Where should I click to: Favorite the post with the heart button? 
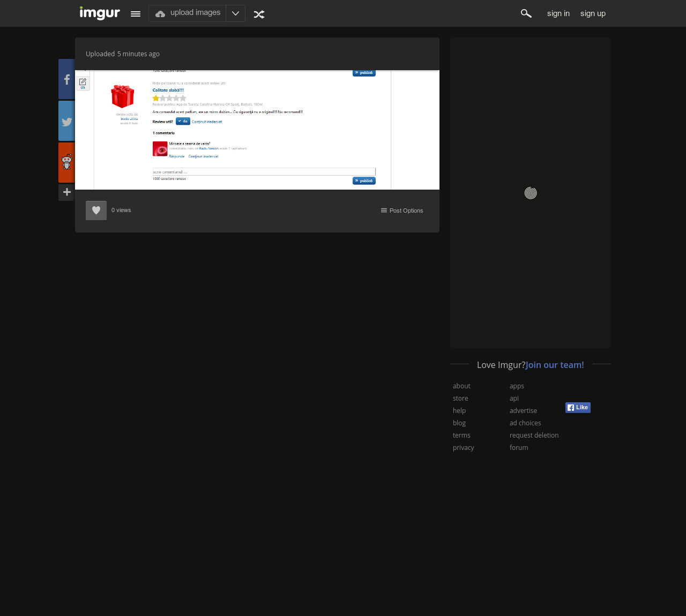click(x=96, y=211)
